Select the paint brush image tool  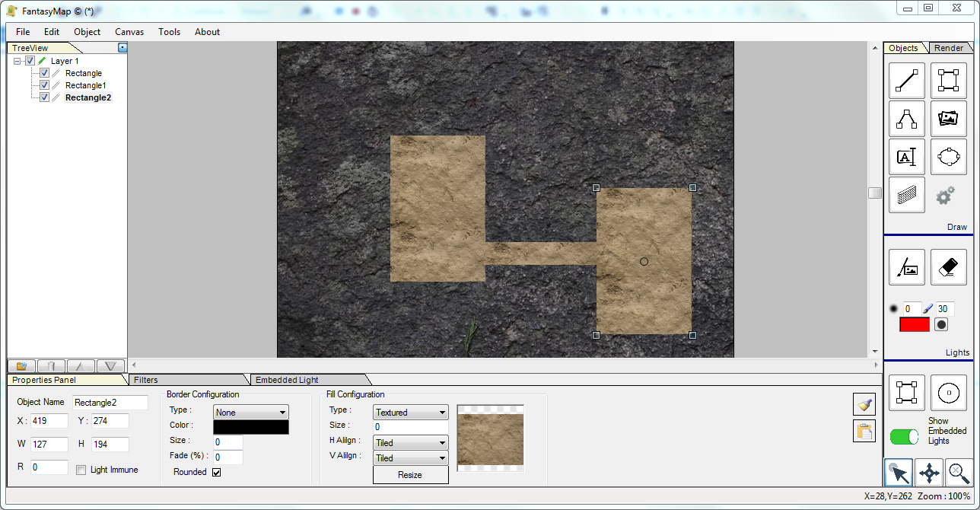pyautogui.click(x=907, y=267)
